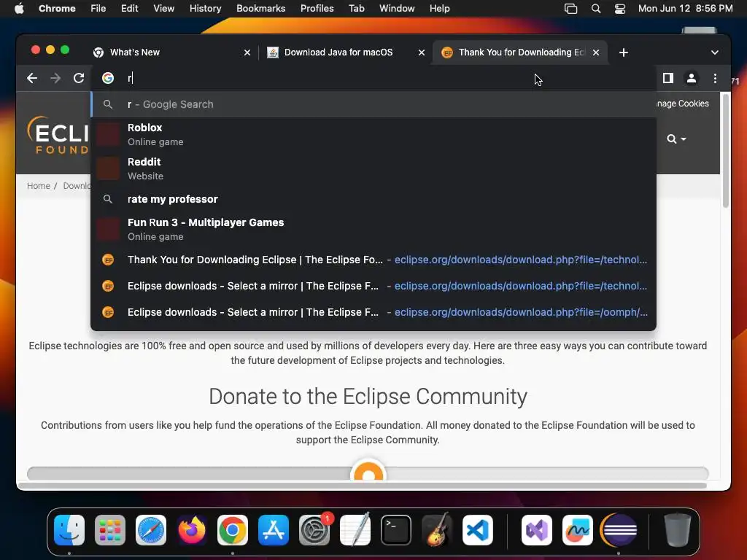Launch GarageBand from the Dock
747x560 pixels.
pos(437,530)
